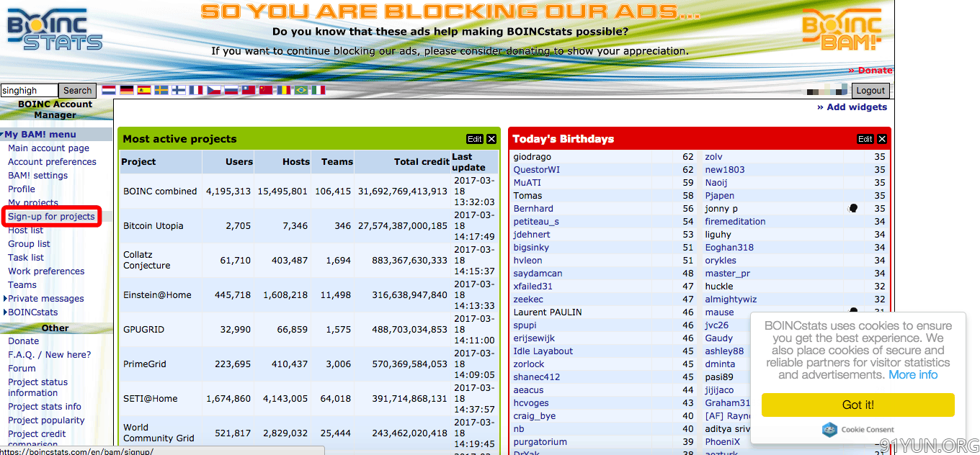The width and height of the screenshot is (980, 455).
Task: Close the Most active projects widget
Action: [x=491, y=139]
